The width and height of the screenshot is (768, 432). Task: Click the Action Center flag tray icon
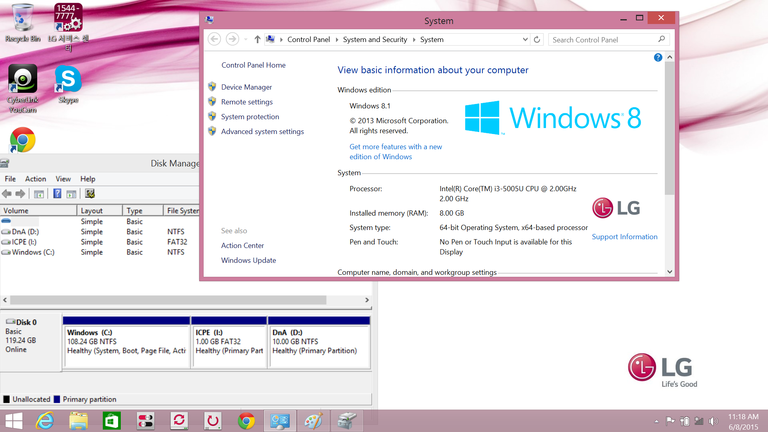click(670, 421)
